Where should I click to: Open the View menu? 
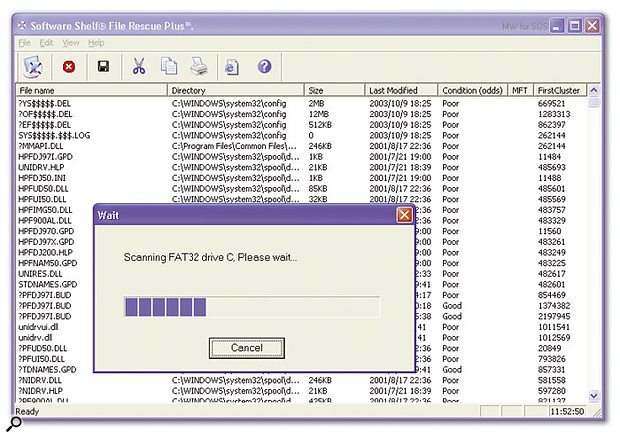(x=71, y=43)
